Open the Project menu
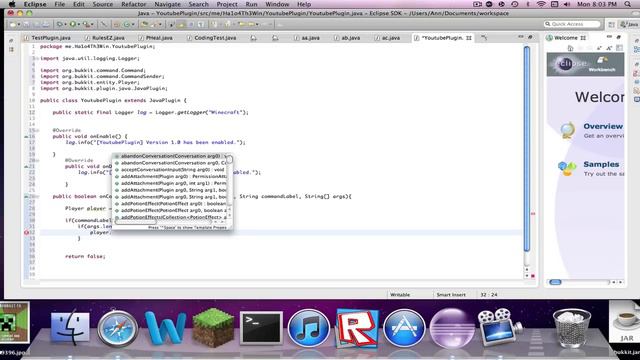The width and height of the screenshot is (640, 360). [x=227, y=4]
